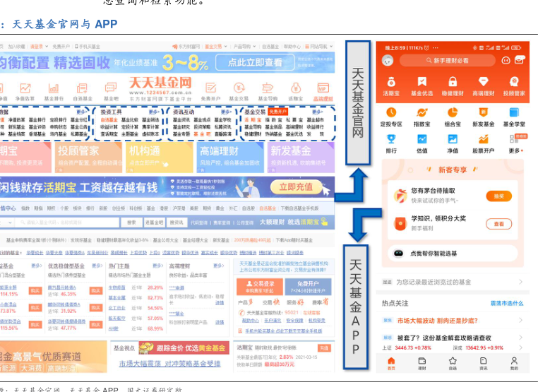The height and width of the screenshot is (392, 538).
Task: Open the 高端理财 blue promo card
Action: (231, 158)
